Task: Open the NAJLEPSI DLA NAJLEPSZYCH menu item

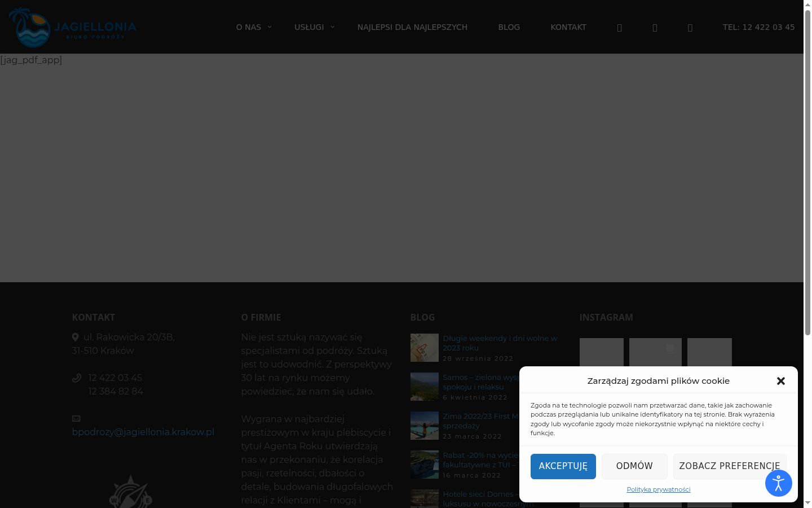Action: (412, 27)
